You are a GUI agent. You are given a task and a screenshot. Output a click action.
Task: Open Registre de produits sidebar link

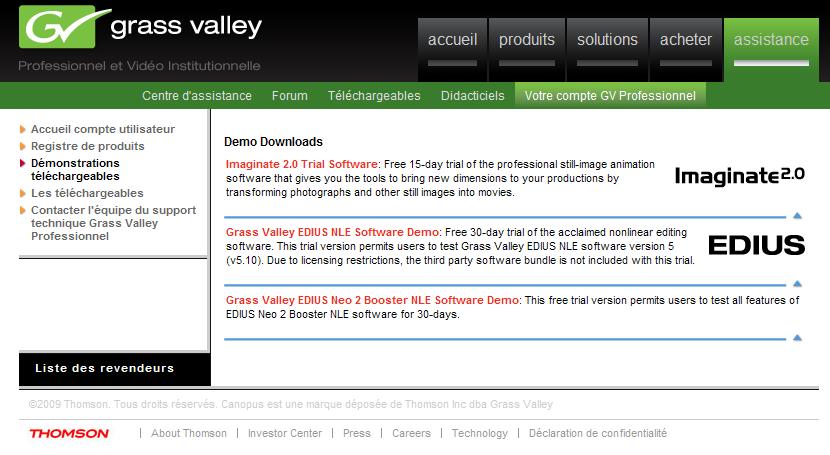click(x=87, y=146)
